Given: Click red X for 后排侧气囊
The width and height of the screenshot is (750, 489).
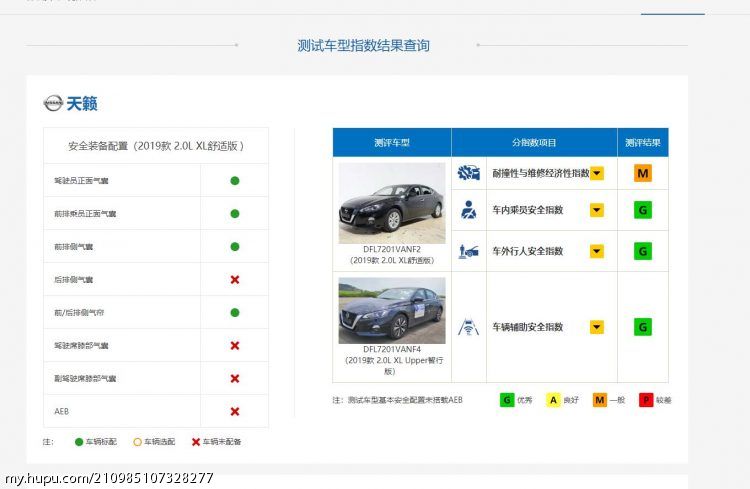Looking at the screenshot, I should (x=234, y=279).
